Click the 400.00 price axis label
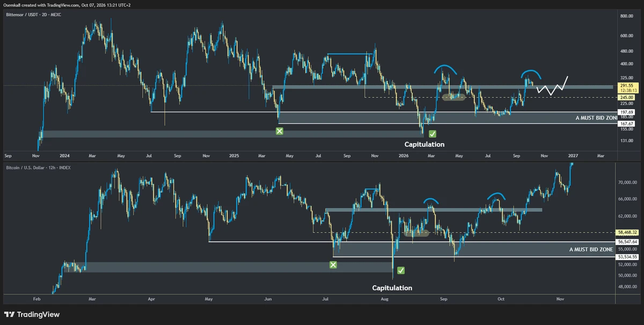The height and width of the screenshot is (325, 644). coord(627,64)
